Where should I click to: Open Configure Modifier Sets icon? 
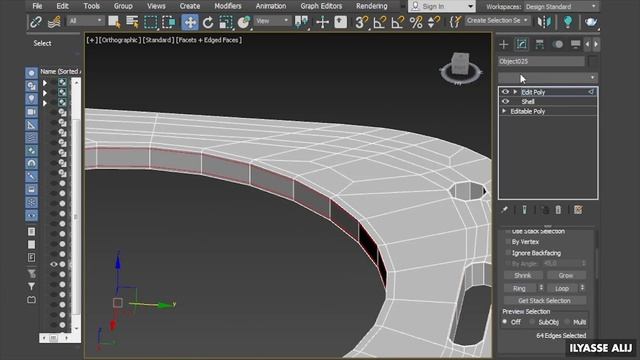pos(578,210)
